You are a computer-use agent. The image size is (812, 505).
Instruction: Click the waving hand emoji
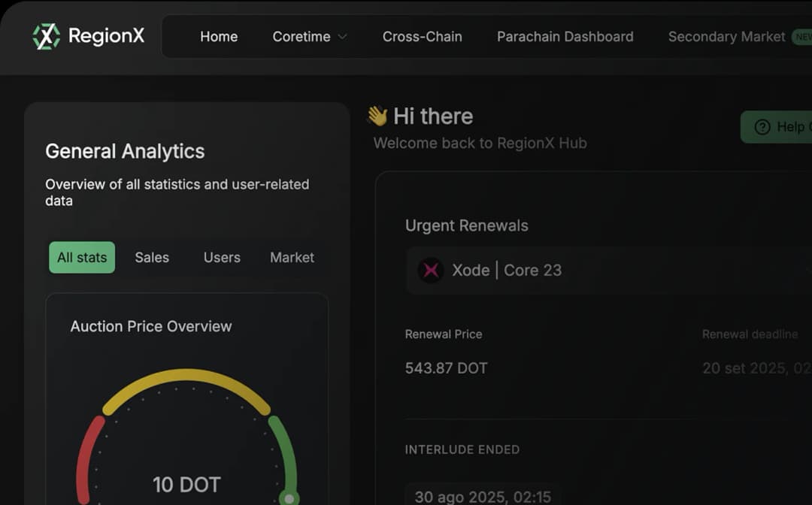point(377,116)
